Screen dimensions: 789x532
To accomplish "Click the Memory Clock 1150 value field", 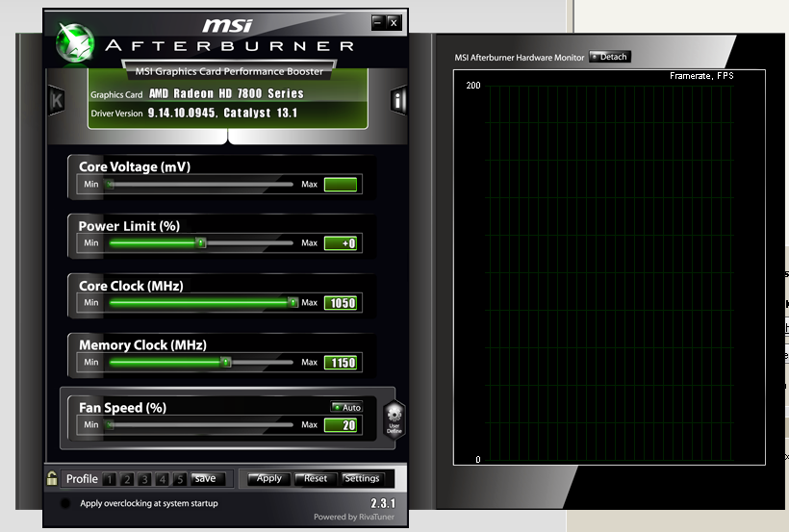I will coord(341,363).
